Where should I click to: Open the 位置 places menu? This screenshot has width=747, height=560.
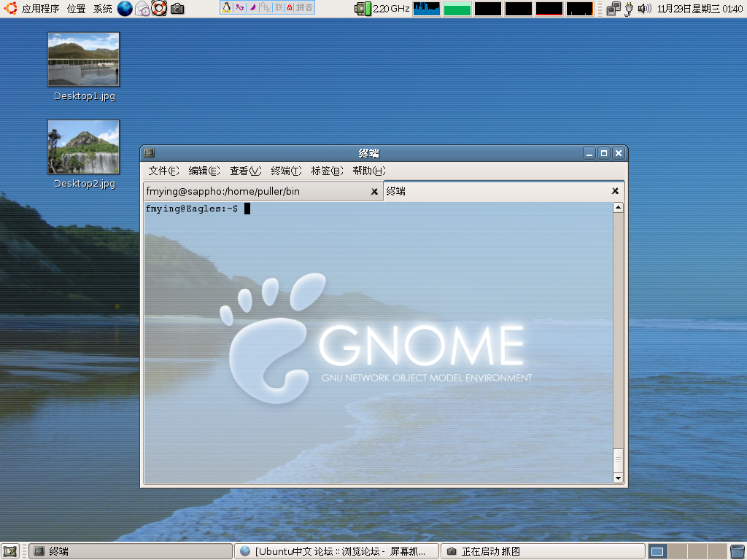tap(76, 9)
